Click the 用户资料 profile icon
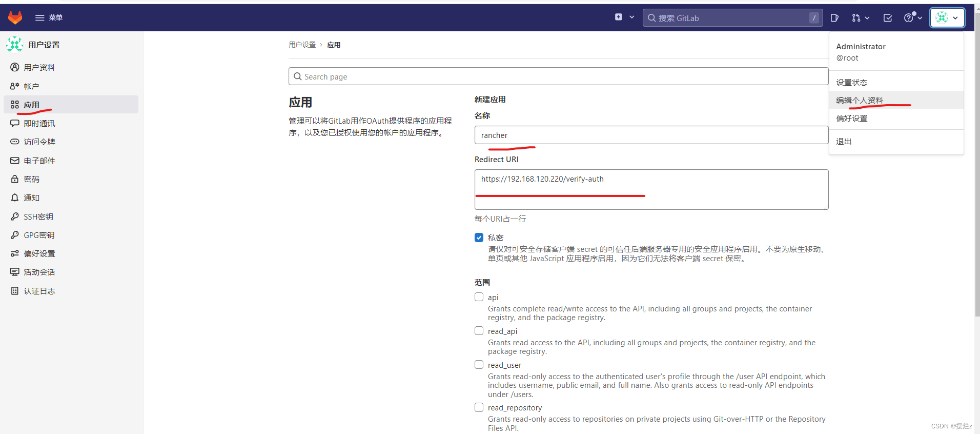 tap(15, 67)
